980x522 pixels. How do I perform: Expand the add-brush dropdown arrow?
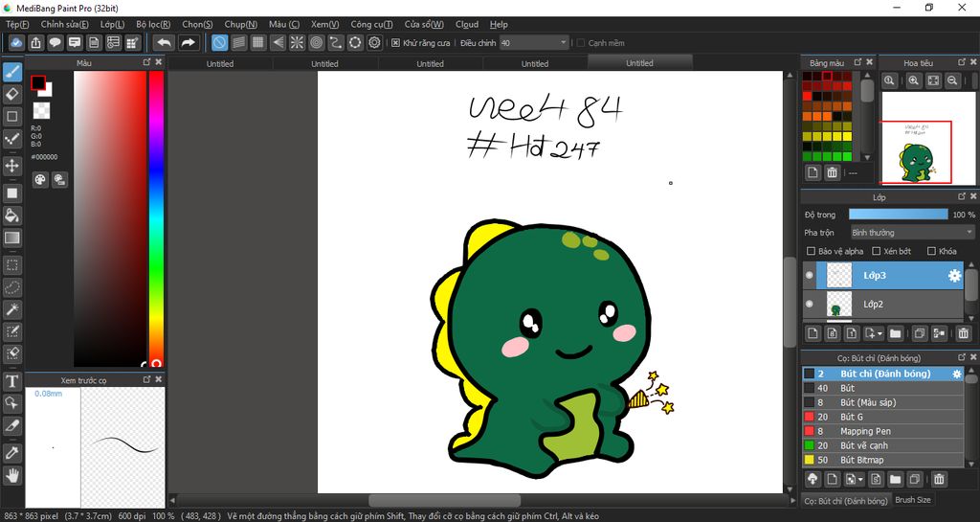860,480
